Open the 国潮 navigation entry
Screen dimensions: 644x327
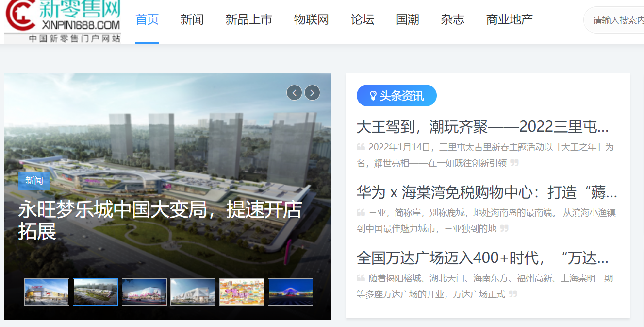[407, 19]
